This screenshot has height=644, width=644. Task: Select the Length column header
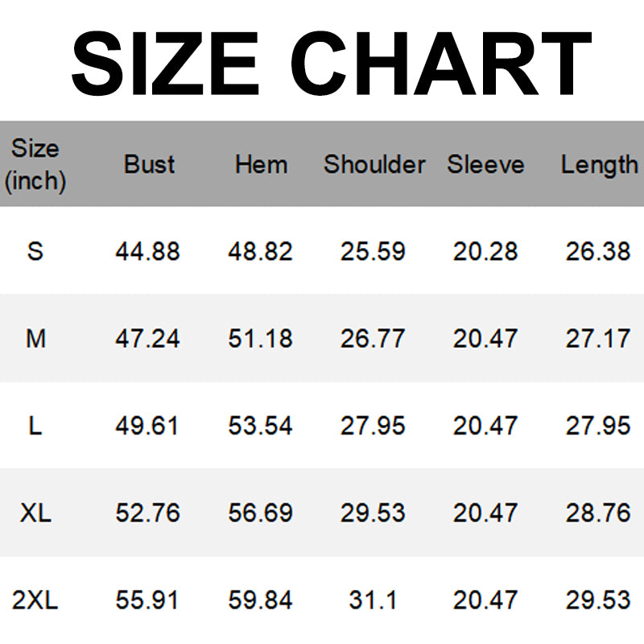point(599,164)
